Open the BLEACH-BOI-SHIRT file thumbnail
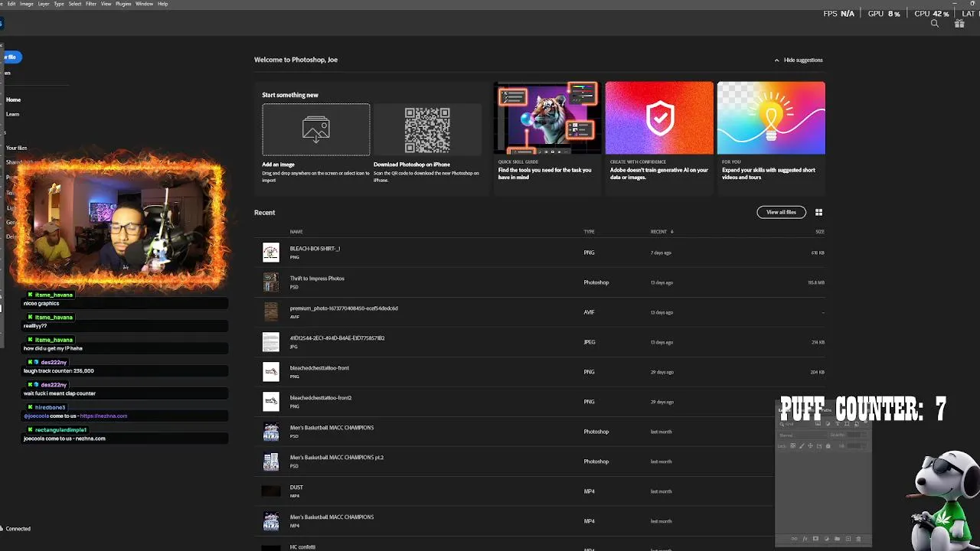This screenshot has width=980, height=551. click(x=271, y=253)
